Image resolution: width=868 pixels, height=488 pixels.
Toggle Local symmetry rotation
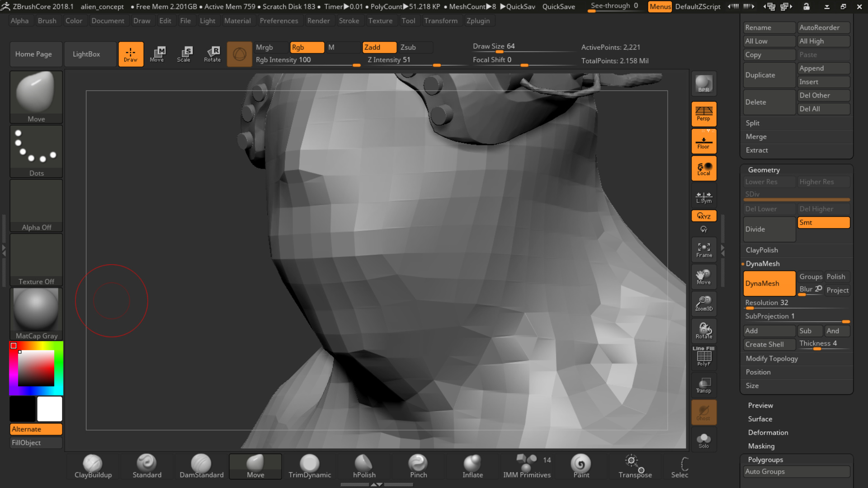(704, 168)
